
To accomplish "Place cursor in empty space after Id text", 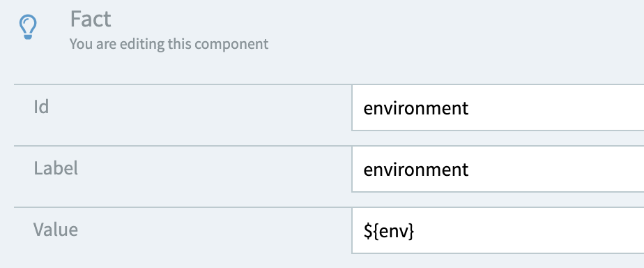I will tap(555, 108).
